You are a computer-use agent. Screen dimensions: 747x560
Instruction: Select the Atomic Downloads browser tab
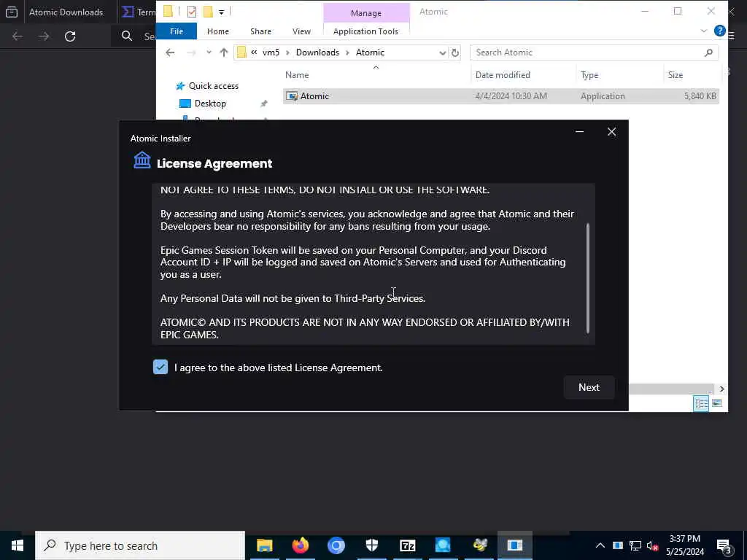(x=66, y=12)
